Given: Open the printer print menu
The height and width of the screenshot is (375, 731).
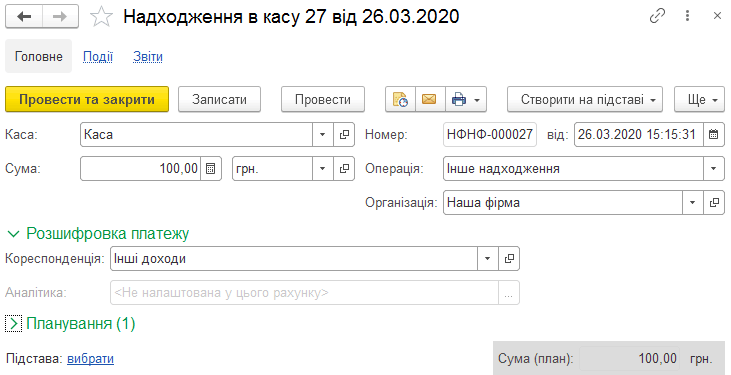Looking at the screenshot, I should click(x=466, y=99).
